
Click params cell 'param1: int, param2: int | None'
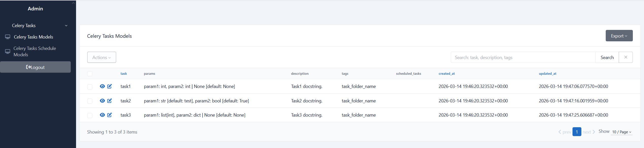[x=189, y=86]
